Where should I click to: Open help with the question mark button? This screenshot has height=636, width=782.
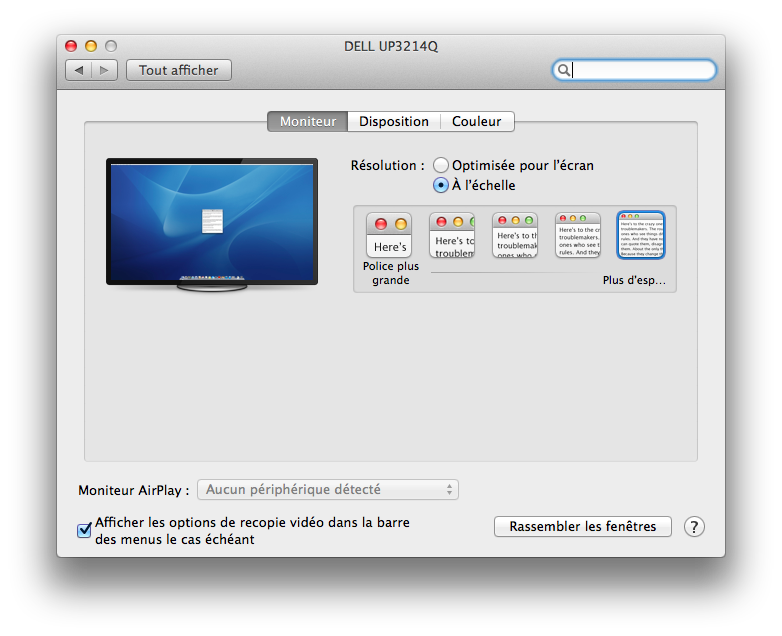(694, 527)
